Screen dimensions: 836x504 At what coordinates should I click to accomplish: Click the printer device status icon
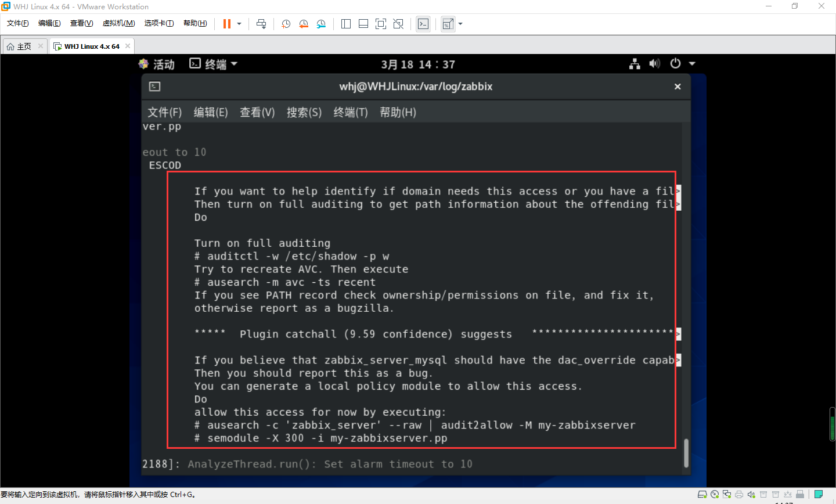pos(738,495)
